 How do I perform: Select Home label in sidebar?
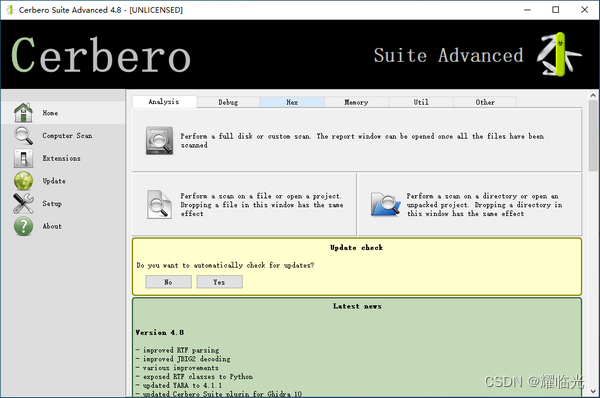pos(50,113)
